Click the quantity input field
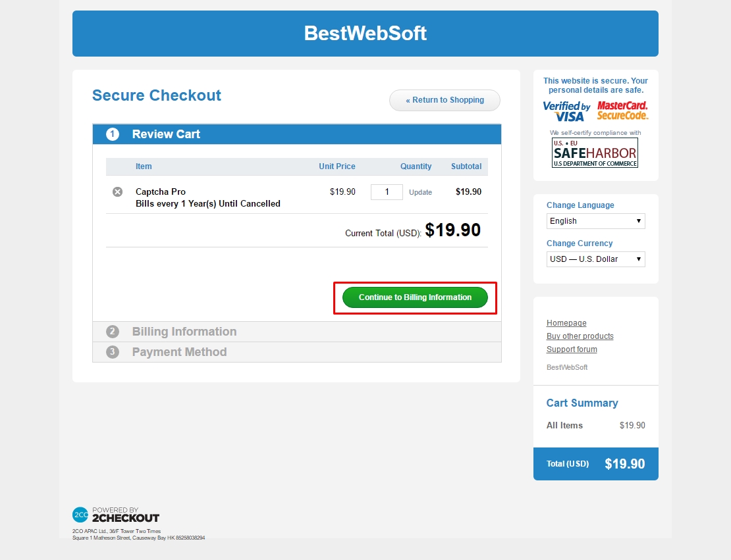Viewport: 731px width, 560px height. [x=387, y=192]
